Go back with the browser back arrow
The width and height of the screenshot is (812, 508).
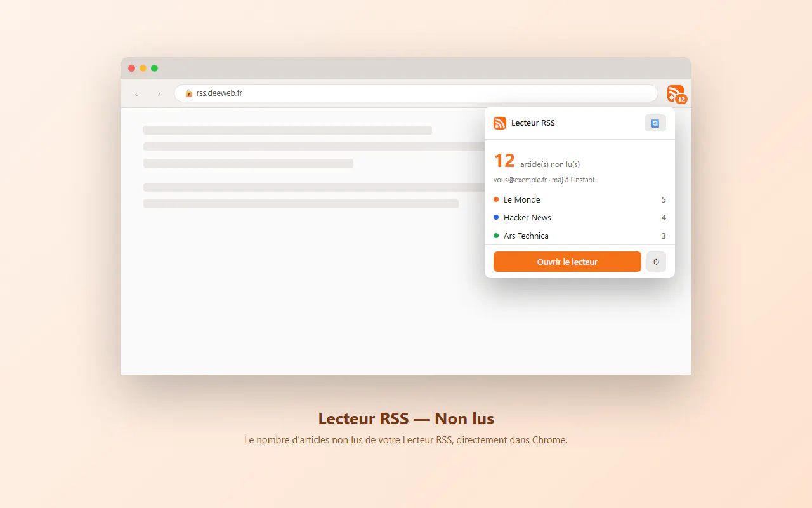(x=136, y=94)
